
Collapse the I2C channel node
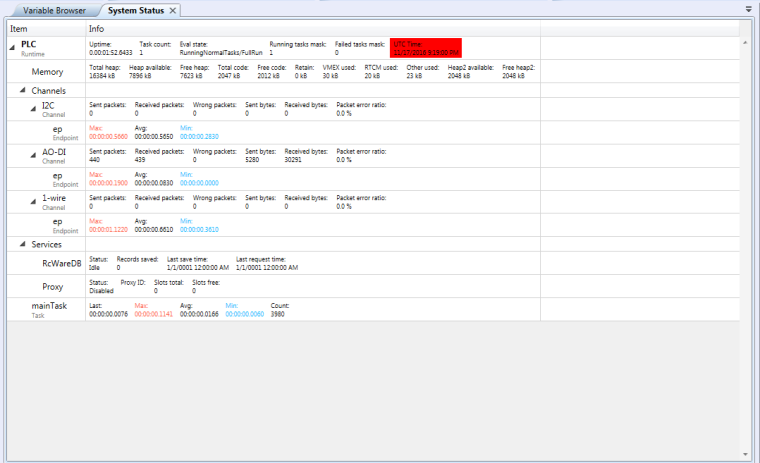[33, 108]
